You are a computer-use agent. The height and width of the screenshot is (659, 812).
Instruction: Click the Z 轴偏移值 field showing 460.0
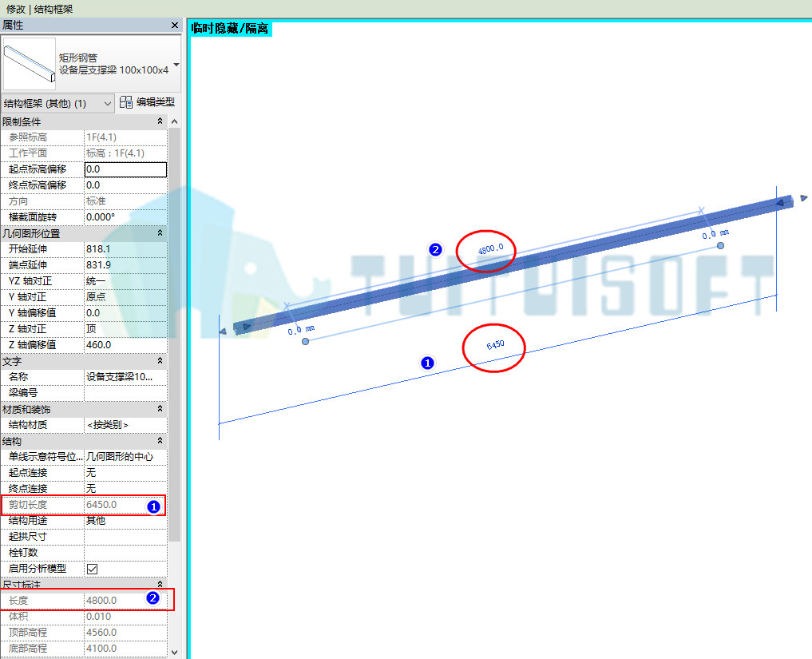pyautogui.click(x=125, y=345)
